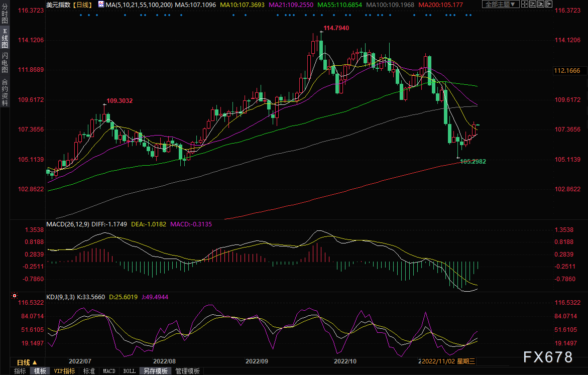Image resolution: width=588 pixels, height=375 pixels.
Task: Click the MA200:105.177 value
Action: pos(441,5)
